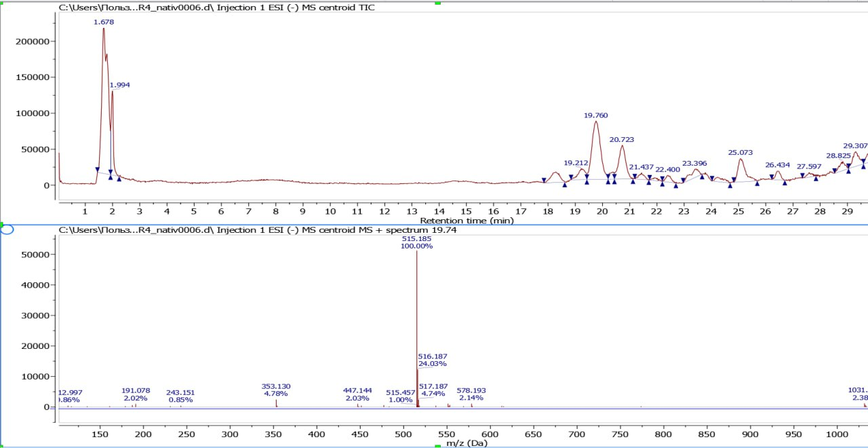Select the 29.307 peak label

click(x=855, y=146)
